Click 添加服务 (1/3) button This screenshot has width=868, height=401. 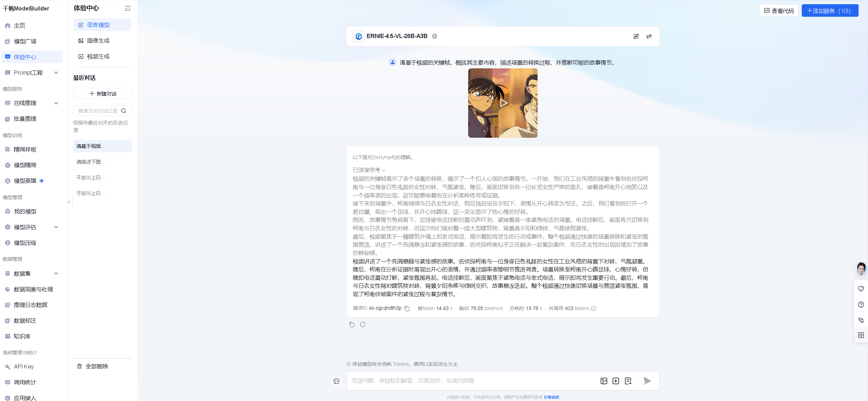click(830, 11)
